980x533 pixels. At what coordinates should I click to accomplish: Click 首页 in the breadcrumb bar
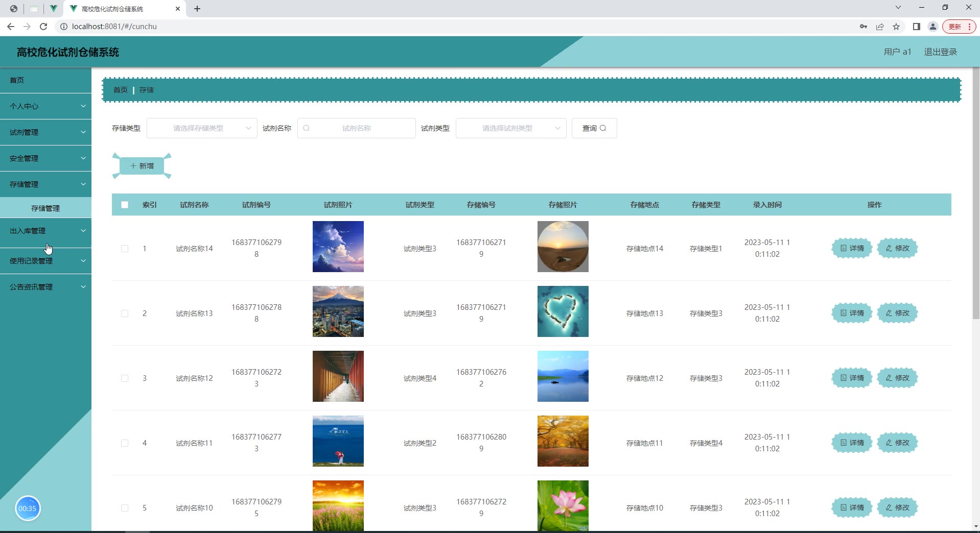coord(121,90)
